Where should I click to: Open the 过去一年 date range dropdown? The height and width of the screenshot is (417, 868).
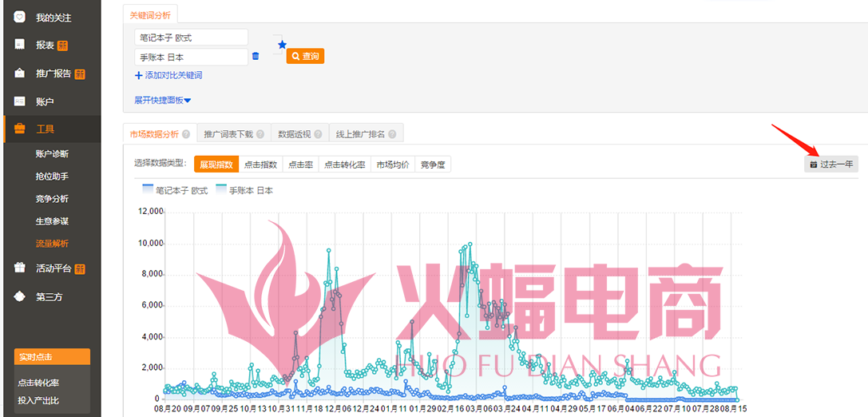(831, 164)
